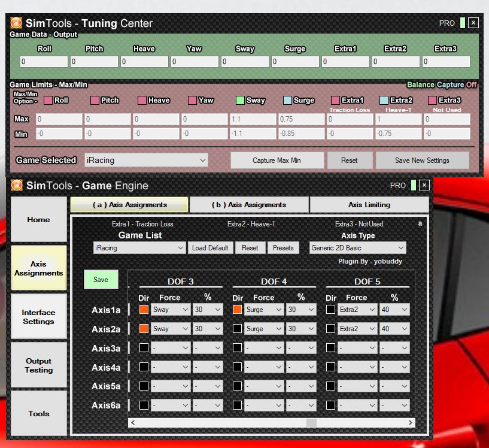This screenshot has width=489, height=448.
Task: Open DOF 4 Force dropdown for Axis5a
Action: pyautogui.click(x=264, y=386)
